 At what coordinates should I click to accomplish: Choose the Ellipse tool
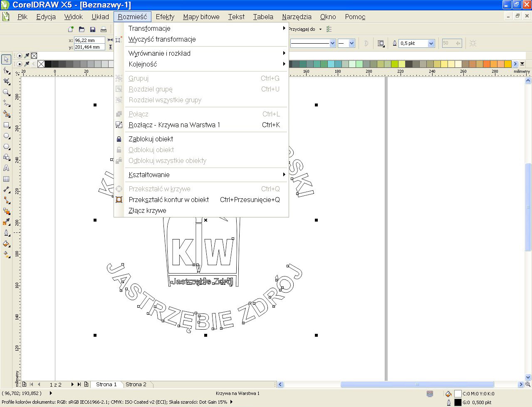click(6, 136)
